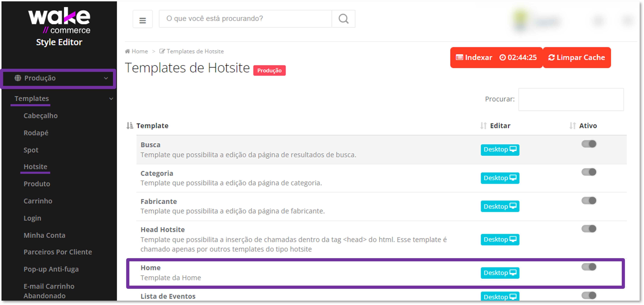644x305 pixels.
Task: Edit Fabricante template with Desktop button
Action: pos(500,207)
